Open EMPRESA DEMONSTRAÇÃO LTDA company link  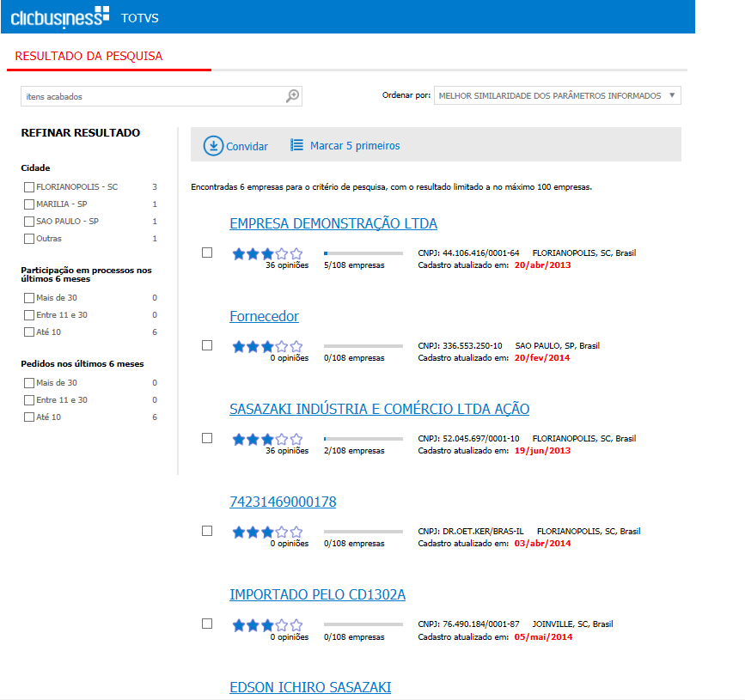coord(333,223)
